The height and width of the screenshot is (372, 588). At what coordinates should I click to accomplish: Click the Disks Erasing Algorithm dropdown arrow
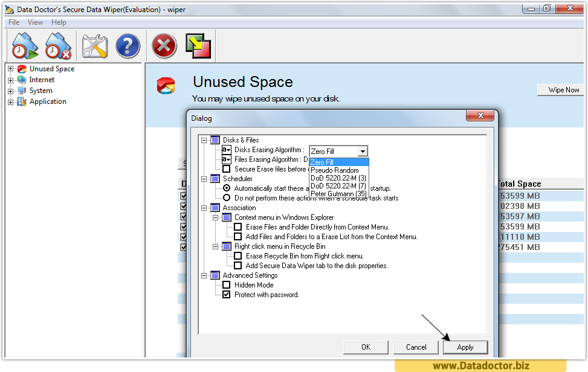363,152
